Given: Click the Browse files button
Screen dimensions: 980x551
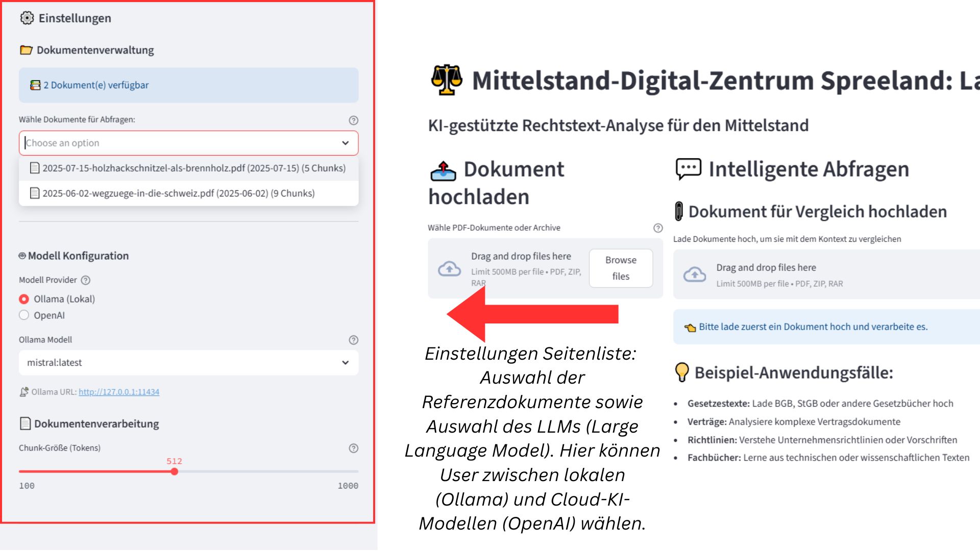Looking at the screenshot, I should (x=621, y=268).
